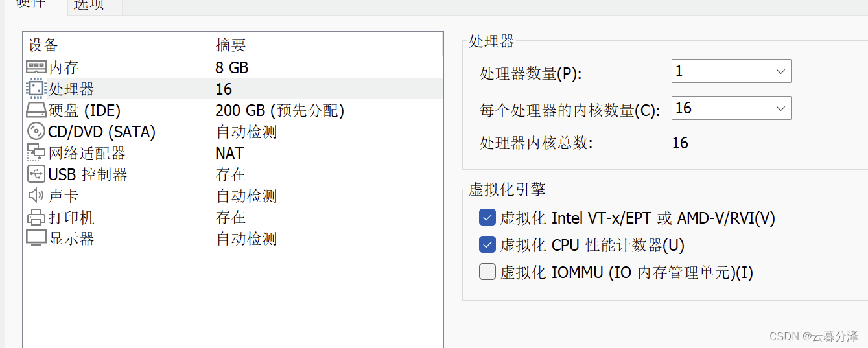Screen dimensions: 868x348
Task: Select the 200 GB hard disk summary
Action: pos(279,110)
